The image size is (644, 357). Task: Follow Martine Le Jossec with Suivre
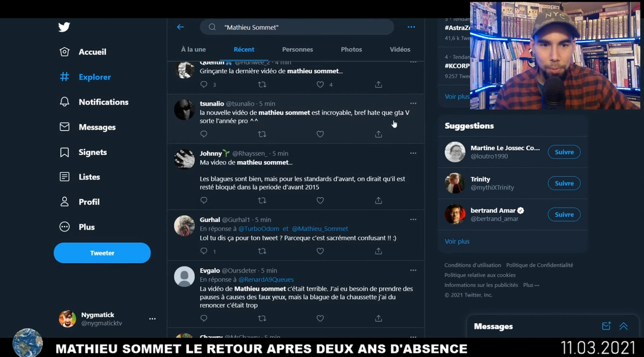564,152
